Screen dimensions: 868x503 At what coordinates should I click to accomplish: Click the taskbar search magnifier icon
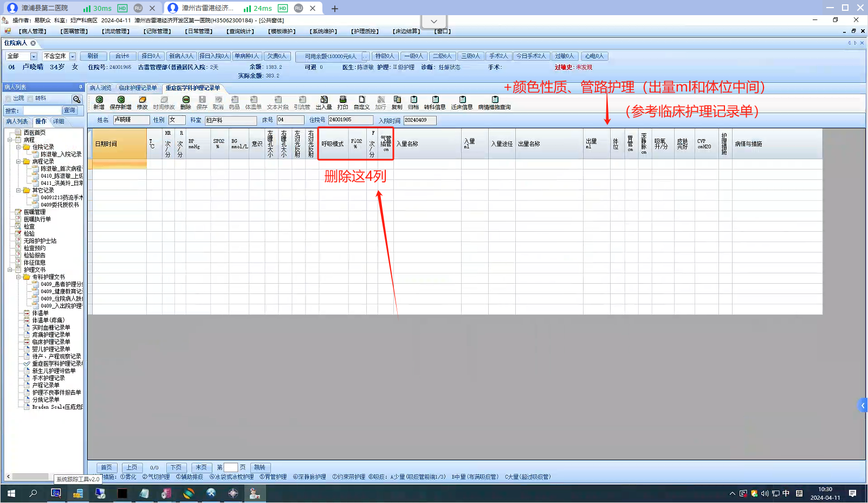[33, 493]
